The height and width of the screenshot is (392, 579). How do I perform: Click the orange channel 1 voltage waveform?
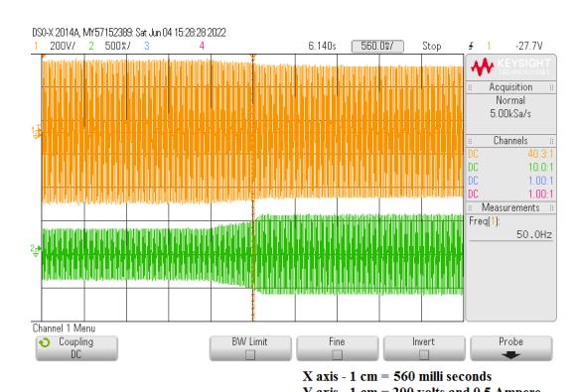(x=252, y=131)
